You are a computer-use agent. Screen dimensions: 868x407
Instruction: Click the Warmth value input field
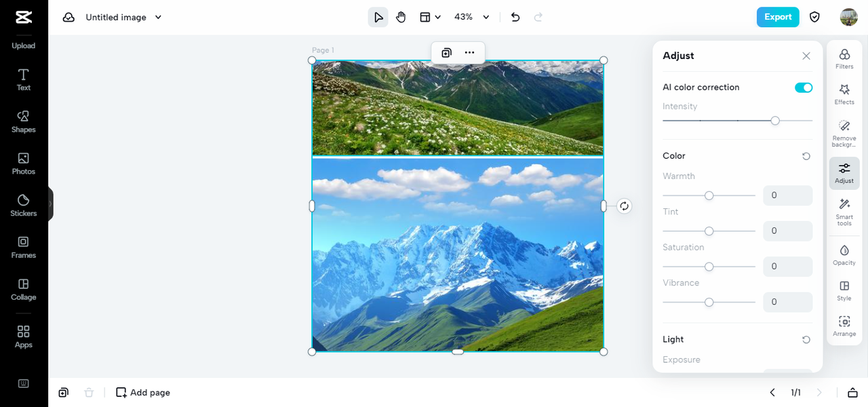(x=788, y=195)
